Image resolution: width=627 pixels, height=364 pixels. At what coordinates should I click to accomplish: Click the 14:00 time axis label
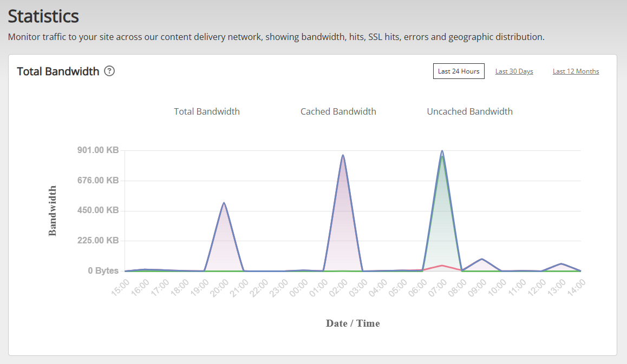[x=576, y=288]
